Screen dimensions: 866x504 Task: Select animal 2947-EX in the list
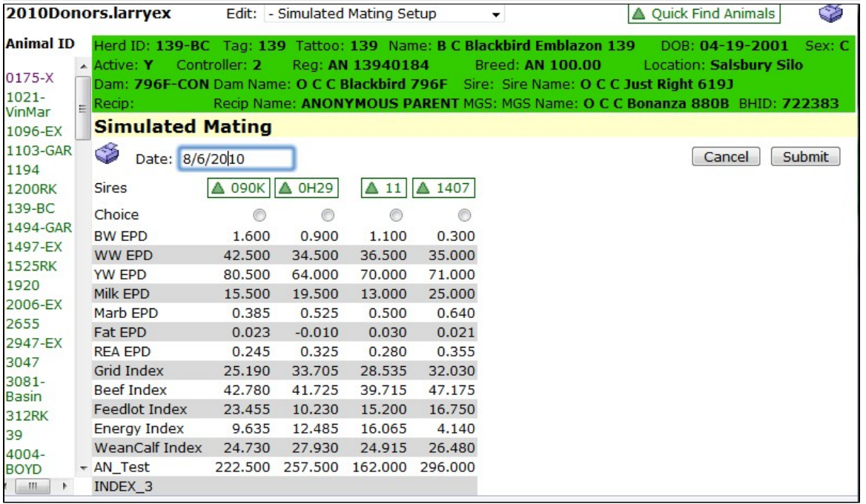pyautogui.click(x=34, y=343)
